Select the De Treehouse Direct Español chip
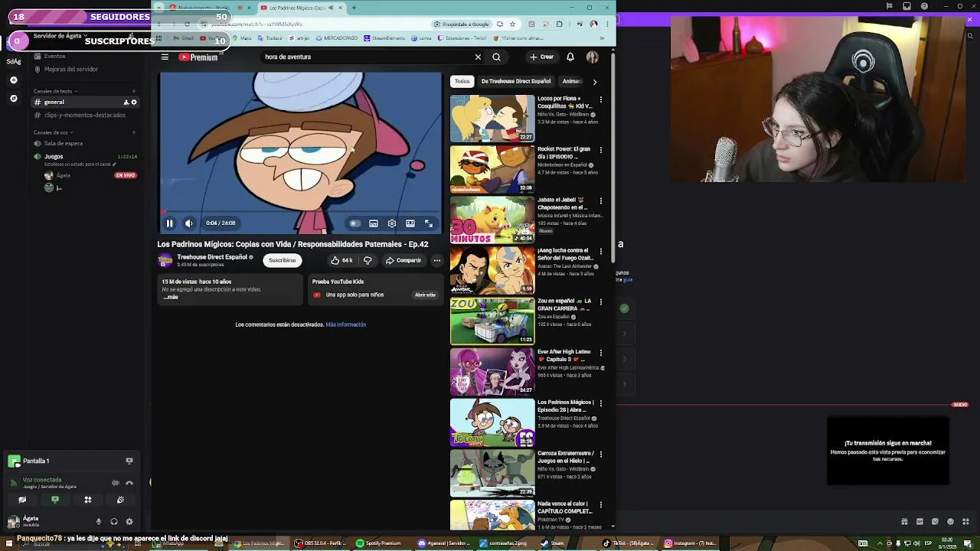 pos(516,81)
